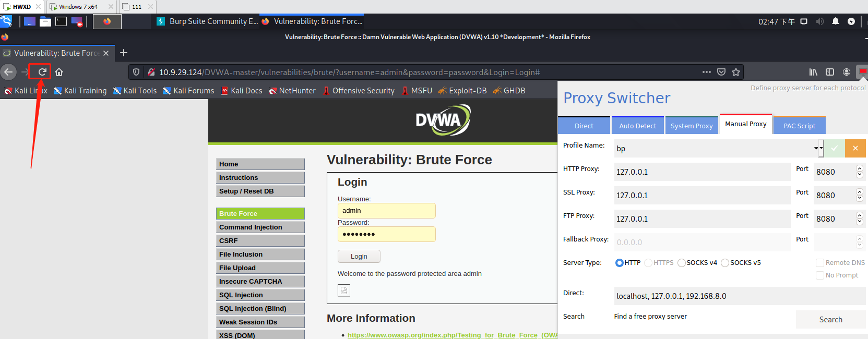868x339 pixels.
Task: Click the Direct bypass list field
Action: 740,296
